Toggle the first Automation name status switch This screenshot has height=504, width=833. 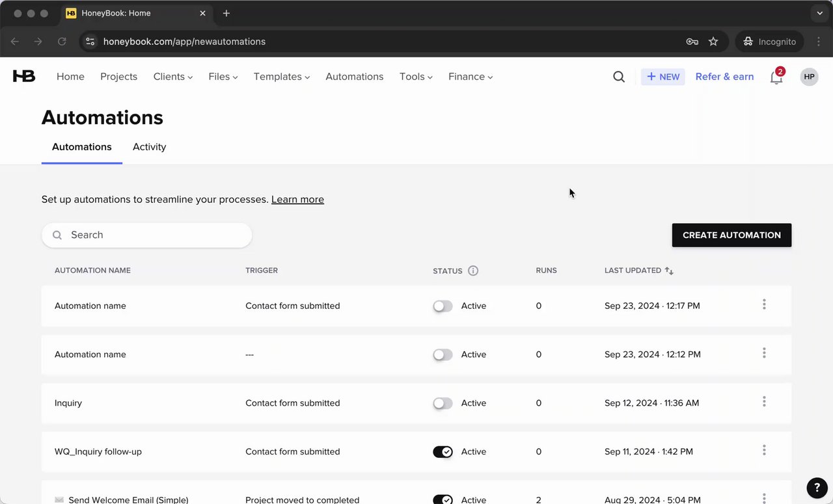click(443, 306)
